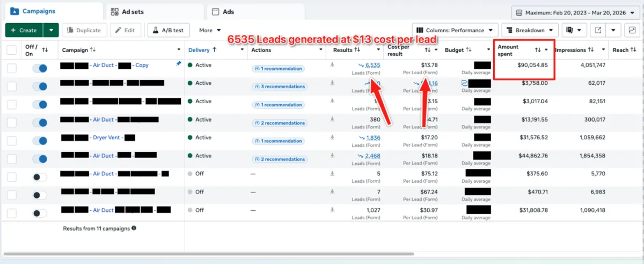Sort by Amount spent arrows
Screen dimensions: 644x264
click(x=538, y=50)
